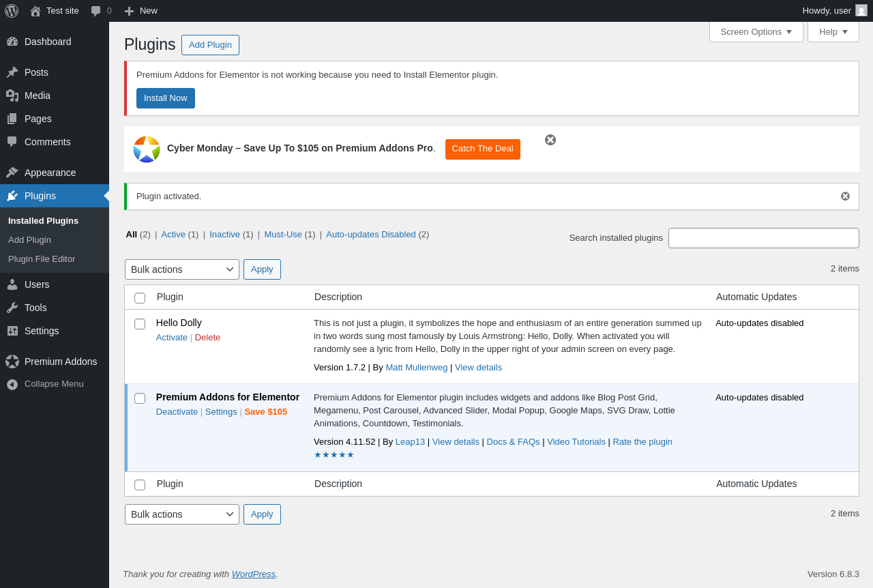Tick the Hello Dolly plugin checkbox
Viewport: 873px width, 588px height.
click(140, 324)
